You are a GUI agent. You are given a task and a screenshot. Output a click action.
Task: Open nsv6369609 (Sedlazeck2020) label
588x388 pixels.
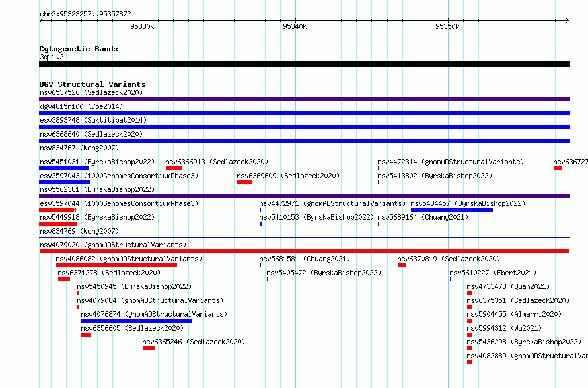tap(288, 176)
